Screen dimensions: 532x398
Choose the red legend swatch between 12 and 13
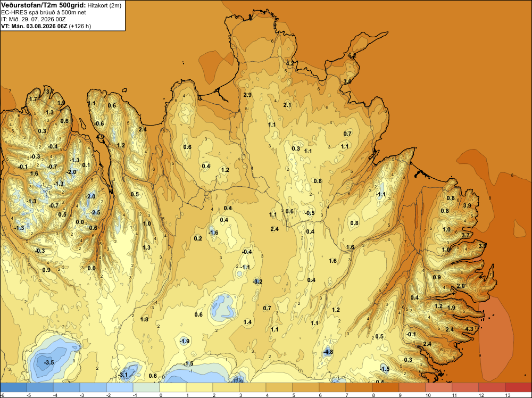tap(492, 387)
